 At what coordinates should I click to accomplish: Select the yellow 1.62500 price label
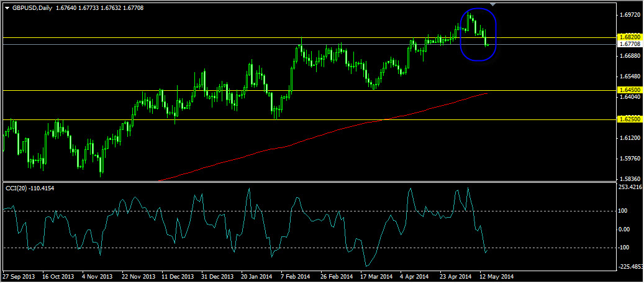point(631,119)
